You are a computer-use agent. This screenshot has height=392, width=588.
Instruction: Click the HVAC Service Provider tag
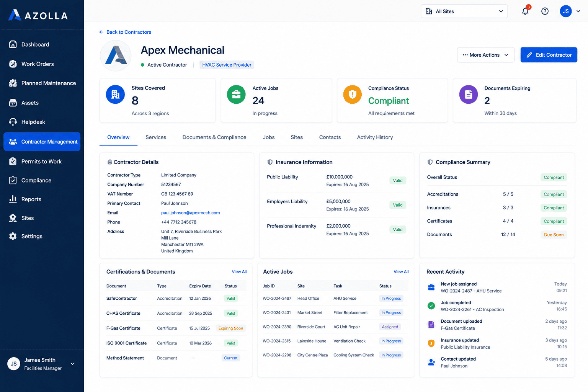point(227,65)
